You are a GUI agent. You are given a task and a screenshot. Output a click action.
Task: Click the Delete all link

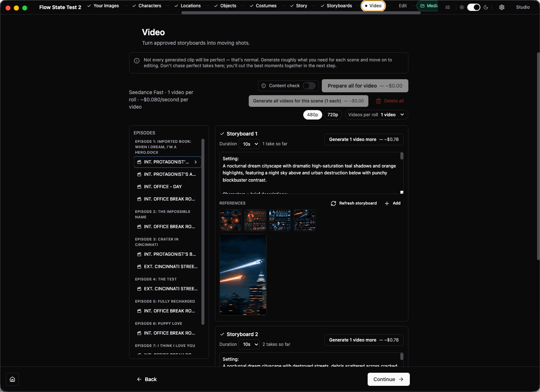point(390,101)
